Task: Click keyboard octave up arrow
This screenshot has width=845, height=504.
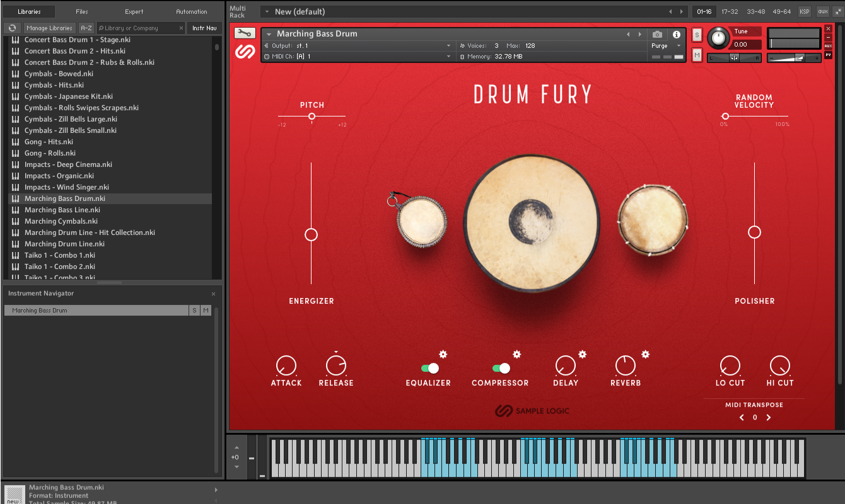Action: (236, 448)
